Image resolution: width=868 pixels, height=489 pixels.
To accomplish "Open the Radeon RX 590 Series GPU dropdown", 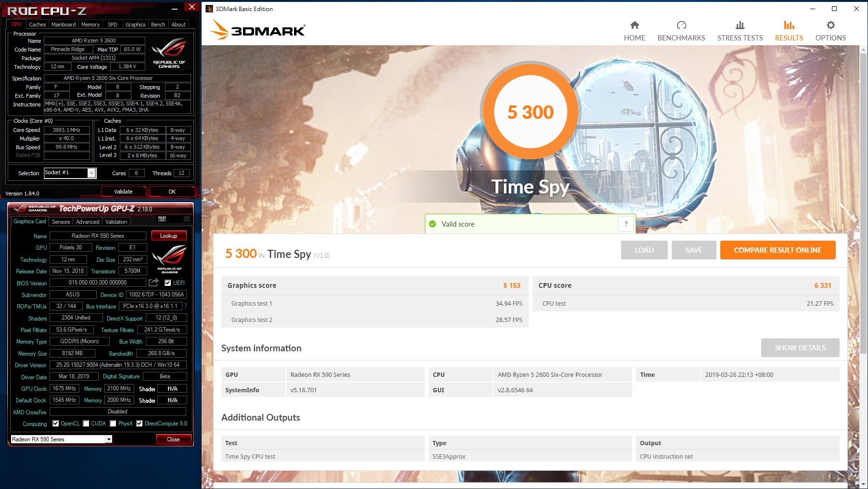I will [109, 439].
